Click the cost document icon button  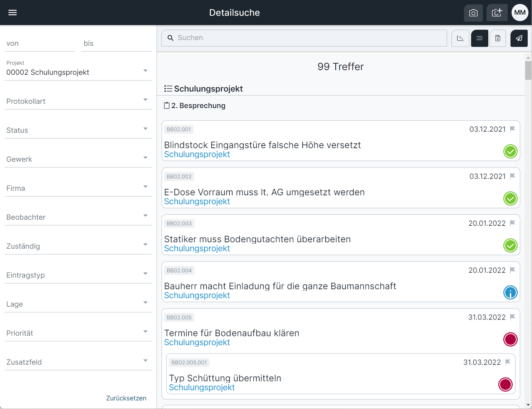coord(498,38)
